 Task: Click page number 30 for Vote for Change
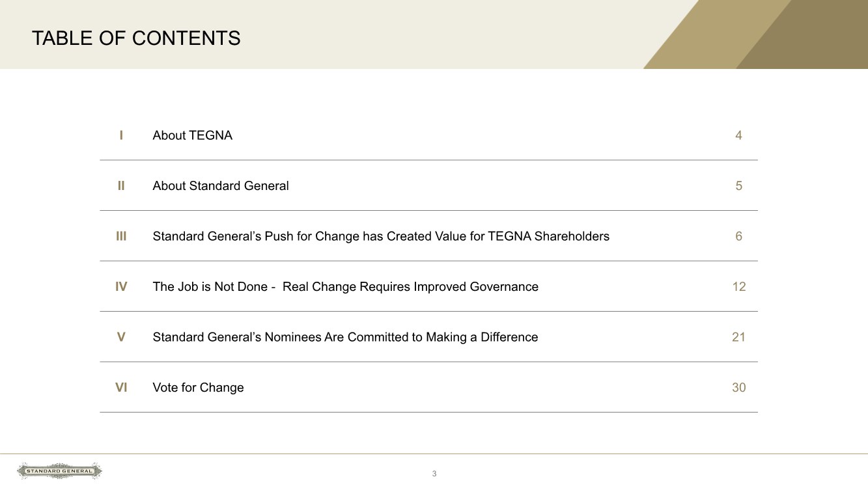[738, 388]
